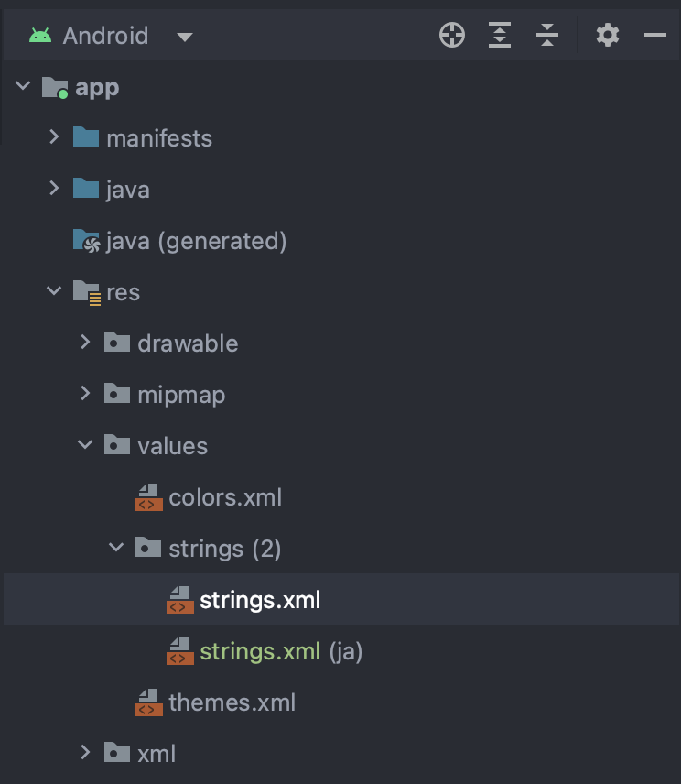This screenshot has width=681, height=784.
Task: Click the Android robot icon
Action: pyautogui.click(x=40, y=36)
